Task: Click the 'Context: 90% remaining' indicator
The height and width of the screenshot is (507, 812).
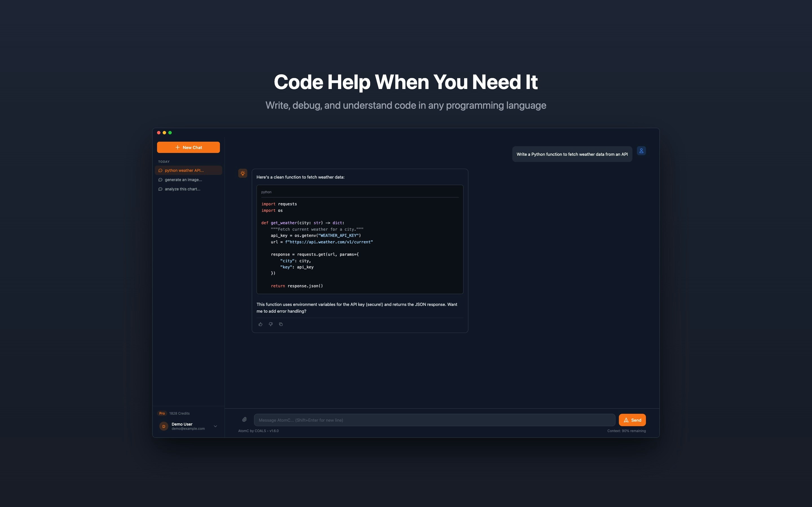Action: point(626,431)
